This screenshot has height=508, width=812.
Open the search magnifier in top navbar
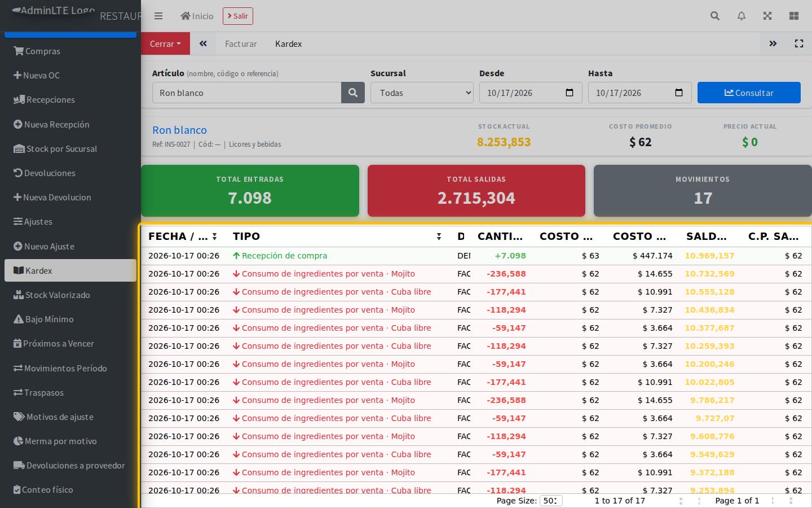[715, 16]
